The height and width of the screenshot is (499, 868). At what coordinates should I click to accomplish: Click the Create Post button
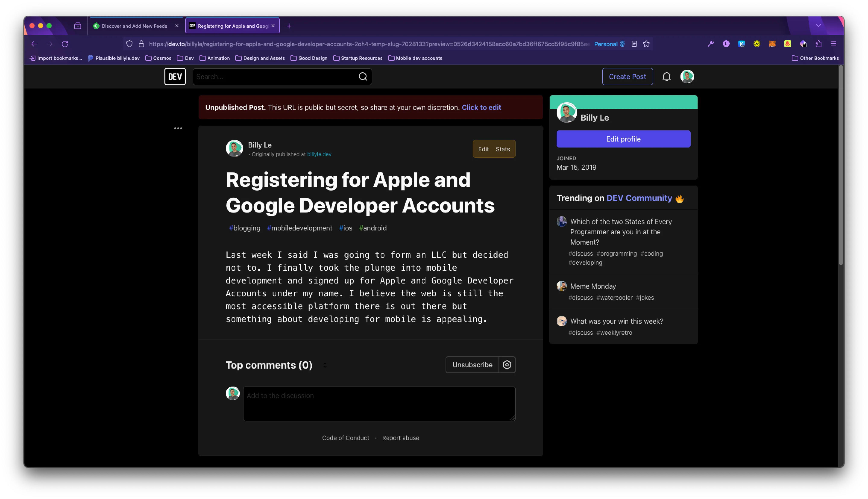pyautogui.click(x=627, y=76)
